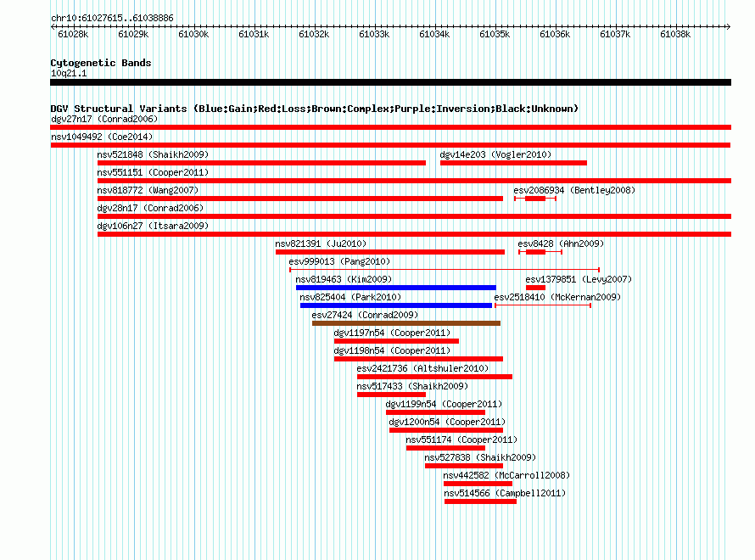
Task: Click the dgv27n17 (Conrad2006) variant label
Action: [104, 119]
